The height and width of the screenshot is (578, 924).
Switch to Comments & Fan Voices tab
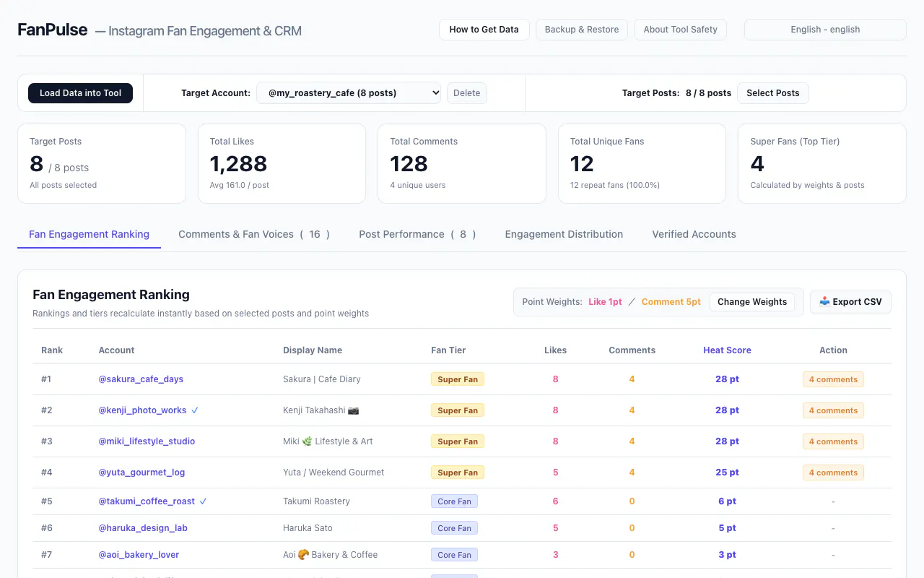pyautogui.click(x=254, y=234)
